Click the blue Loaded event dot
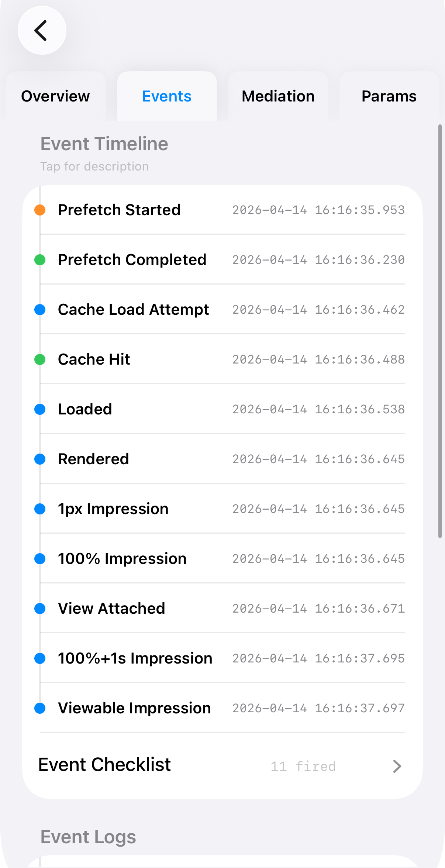This screenshot has height=868, width=445. (40, 409)
